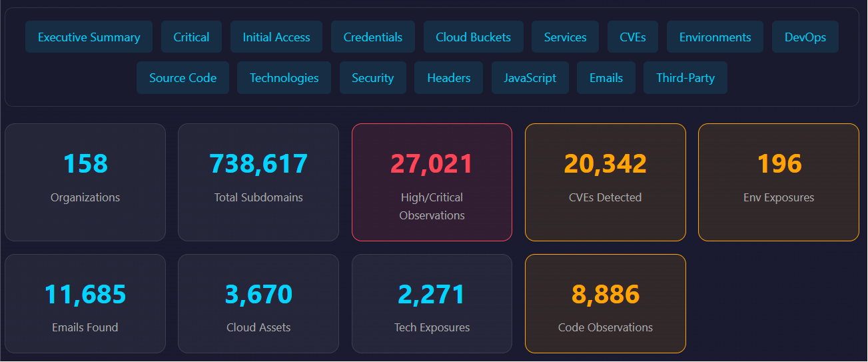
Task: Jump to the Cloud Buckets section
Action: [x=473, y=37]
